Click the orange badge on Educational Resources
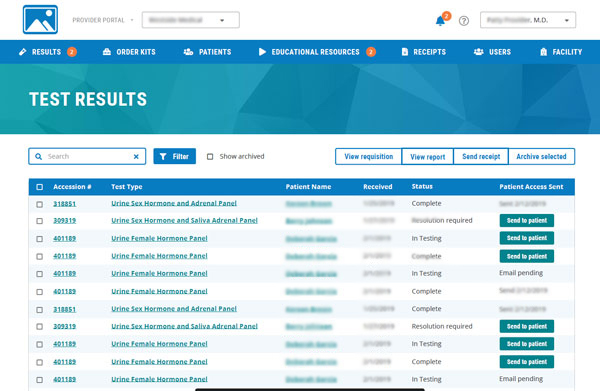Screen dimensions: 600x391 370,52
